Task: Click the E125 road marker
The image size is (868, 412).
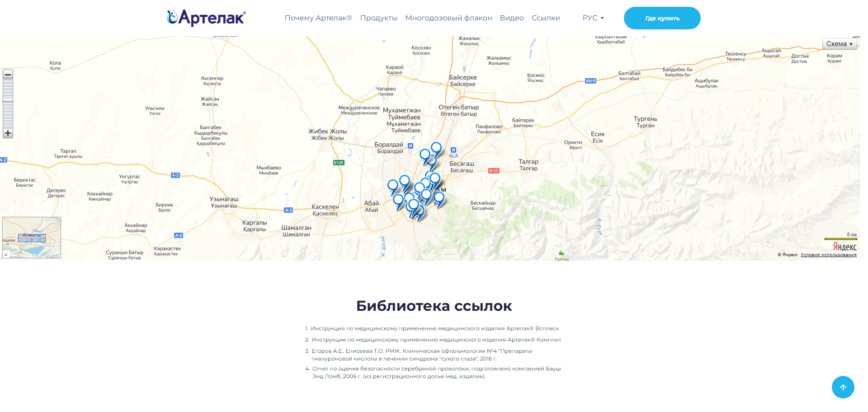Action: tap(339, 163)
